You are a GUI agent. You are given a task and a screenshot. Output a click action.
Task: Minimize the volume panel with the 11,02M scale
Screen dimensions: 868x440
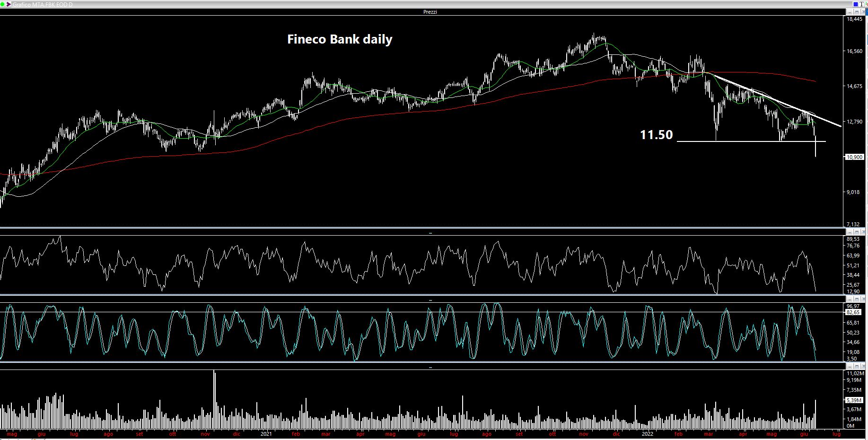[850, 366]
